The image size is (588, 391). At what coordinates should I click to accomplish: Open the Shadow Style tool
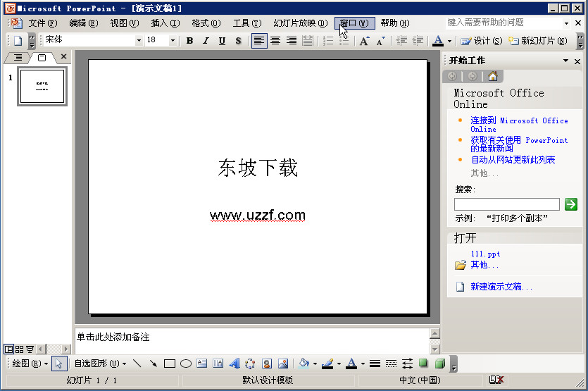423,364
